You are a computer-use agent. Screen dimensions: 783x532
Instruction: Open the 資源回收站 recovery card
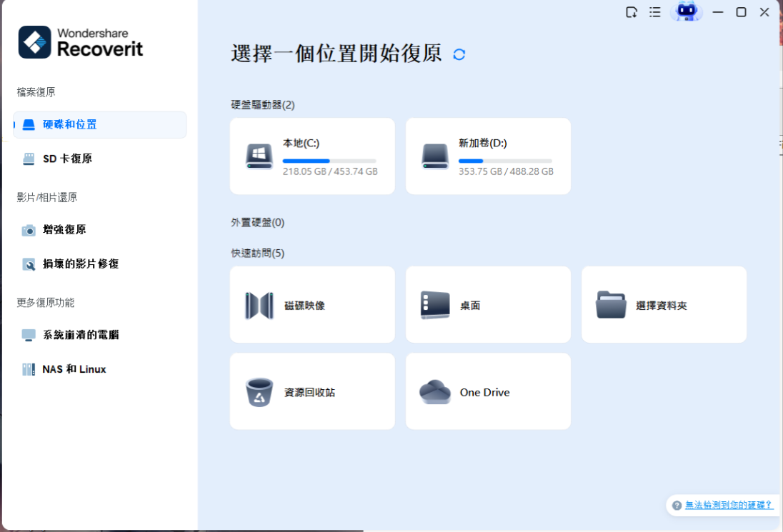click(x=312, y=391)
